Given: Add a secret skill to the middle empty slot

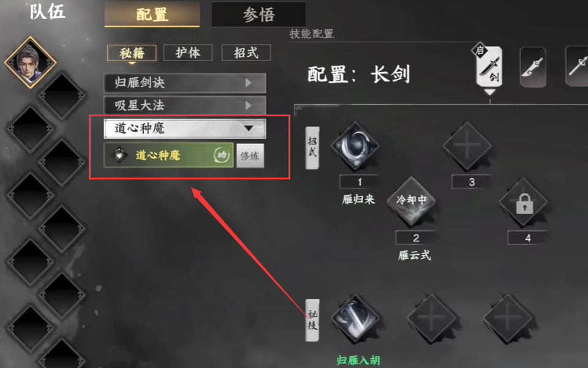Looking at the screenshot, I should click(x=431, y=318).
